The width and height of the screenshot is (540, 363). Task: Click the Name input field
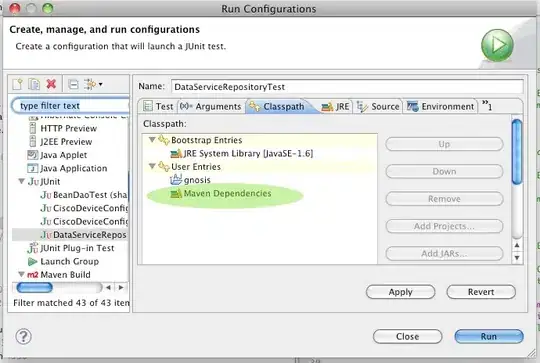(x=347, y=87)
